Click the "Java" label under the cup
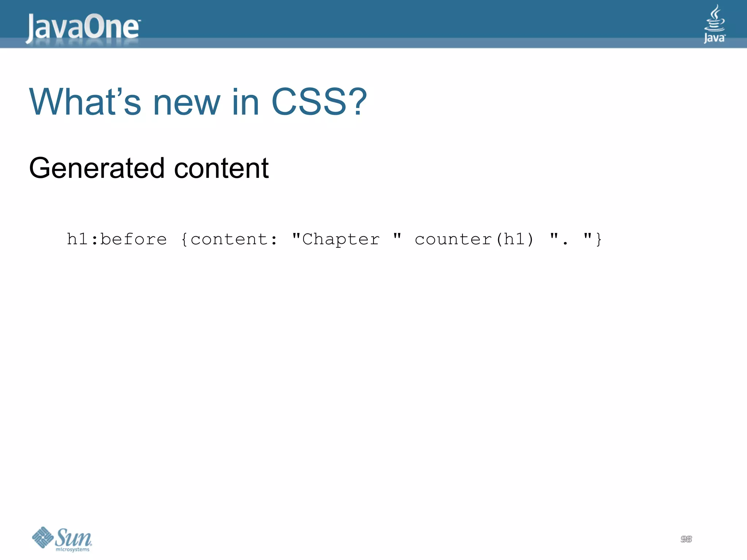Viewport: 747px width, 560px height. pos(714,38)
